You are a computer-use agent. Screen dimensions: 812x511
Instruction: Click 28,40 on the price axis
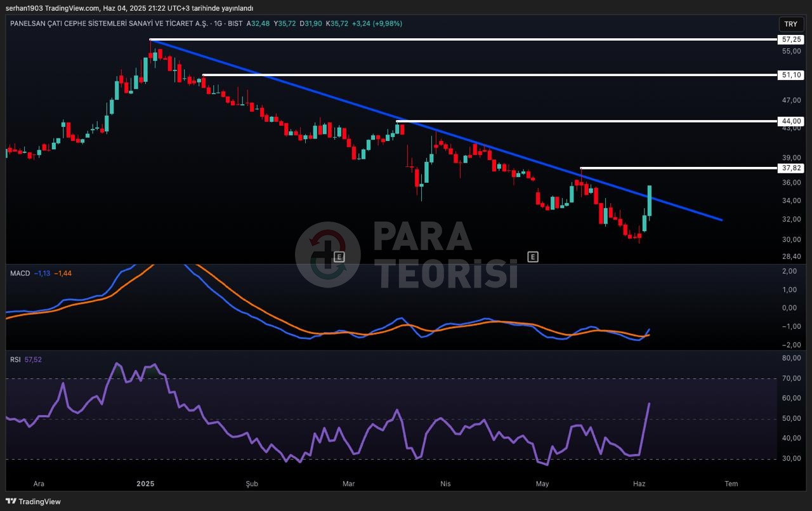point(791,256)
